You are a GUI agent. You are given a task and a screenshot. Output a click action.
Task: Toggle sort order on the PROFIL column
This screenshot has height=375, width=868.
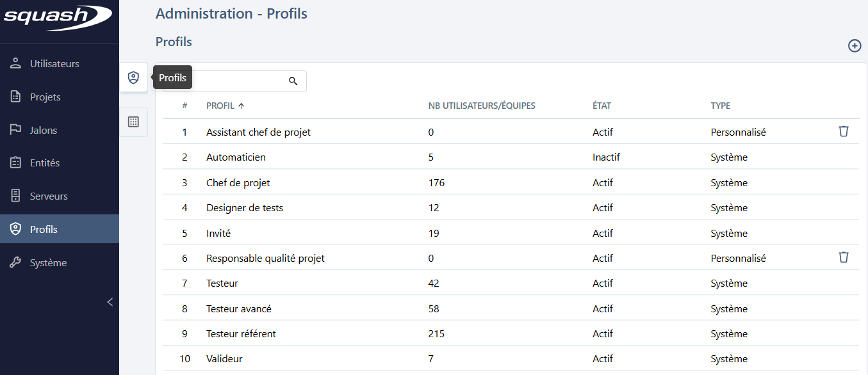coord(221,106)
